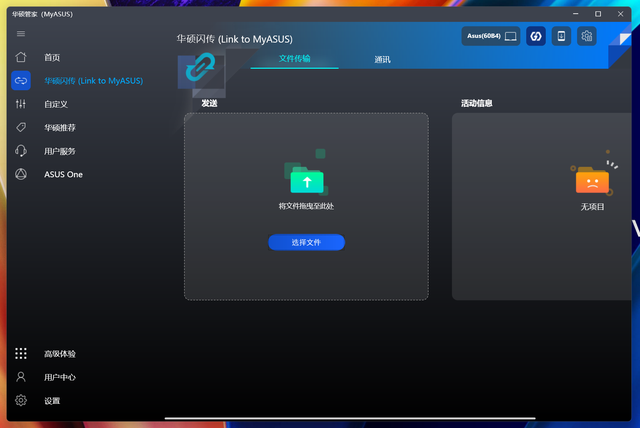
Task: Select 首页 in the sidebar
Action: 52,58
